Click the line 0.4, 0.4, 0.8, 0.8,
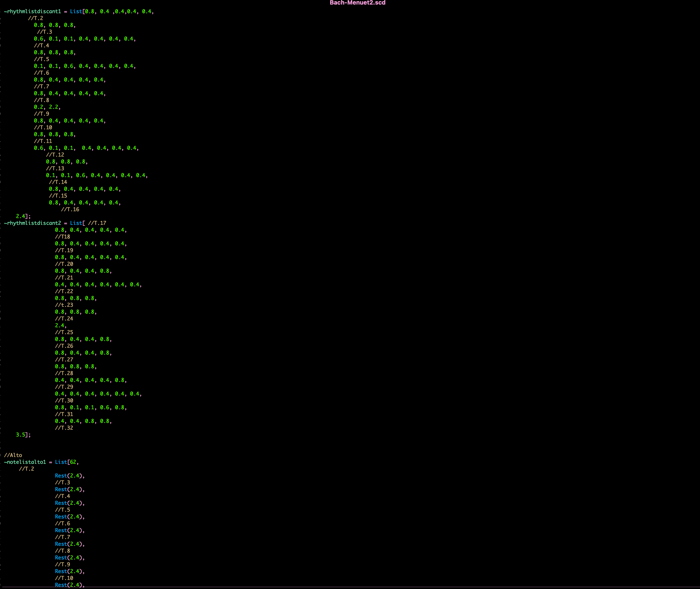Image resolution: width=700 pixels, height=589 pixels. tap(84, 421)
